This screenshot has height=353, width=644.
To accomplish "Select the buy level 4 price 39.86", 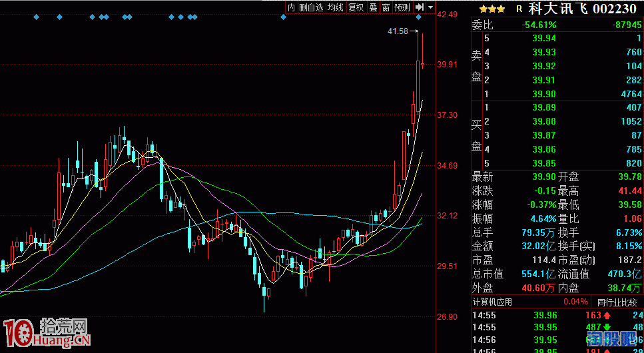I will (544, 150).
